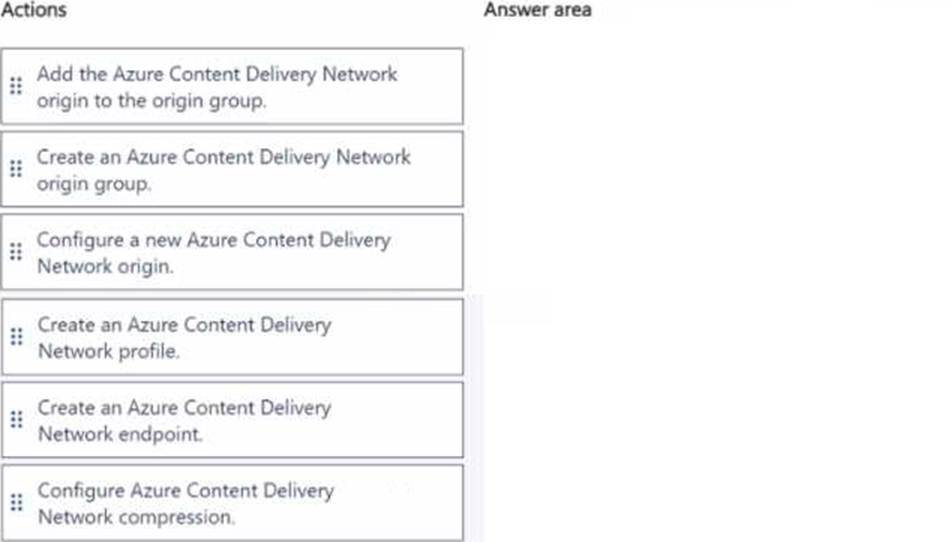Click drag handle beside Create CDN profile action
The image size is (951, 542).
15,337
